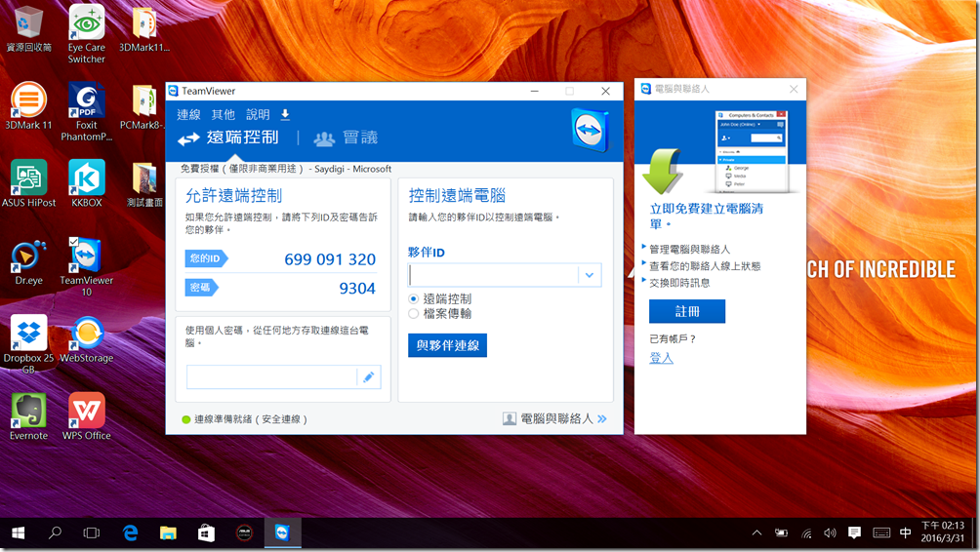The width and height of the screenshot is (980, 552).
Task: Click the touch keyboard tray icon
Action: [x=881, y=532]
